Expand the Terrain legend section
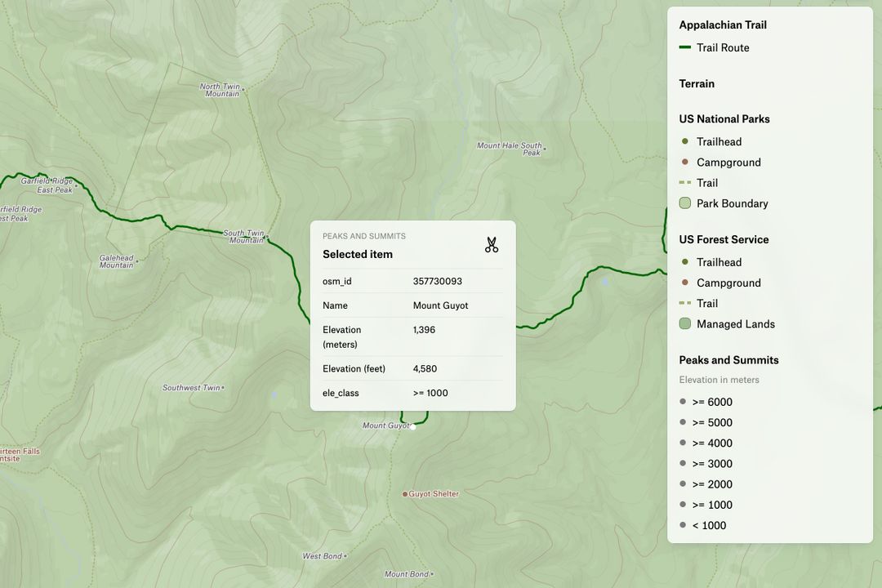This screenshot has width=882, height=588. [x=697, y=83]
